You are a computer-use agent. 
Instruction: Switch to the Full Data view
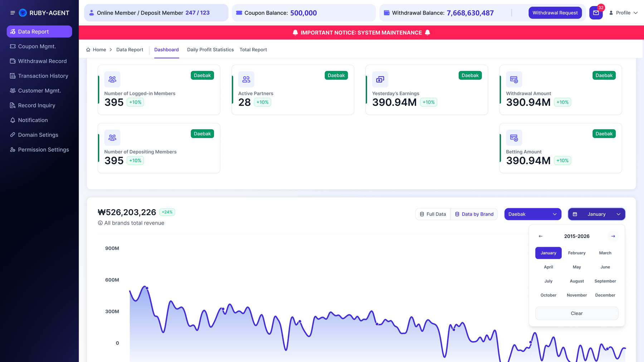tap(433, 214)
